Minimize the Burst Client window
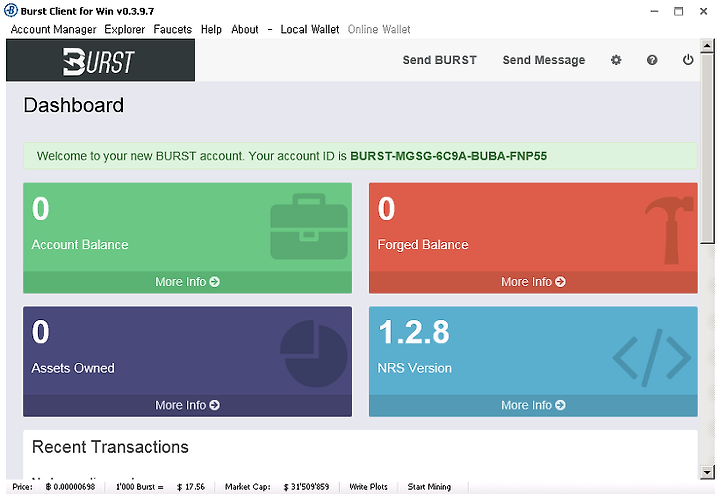This screenshot has width=720, height=500. click(654, 11)
